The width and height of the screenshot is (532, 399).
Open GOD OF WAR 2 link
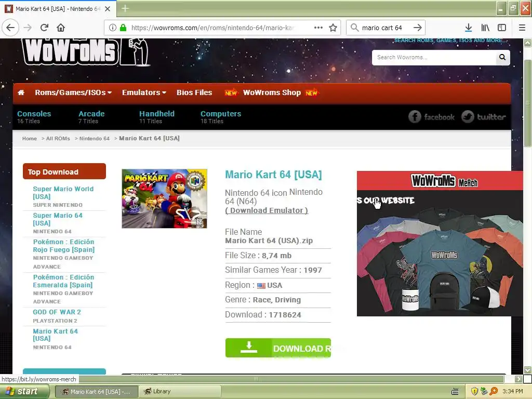point(57,312)
